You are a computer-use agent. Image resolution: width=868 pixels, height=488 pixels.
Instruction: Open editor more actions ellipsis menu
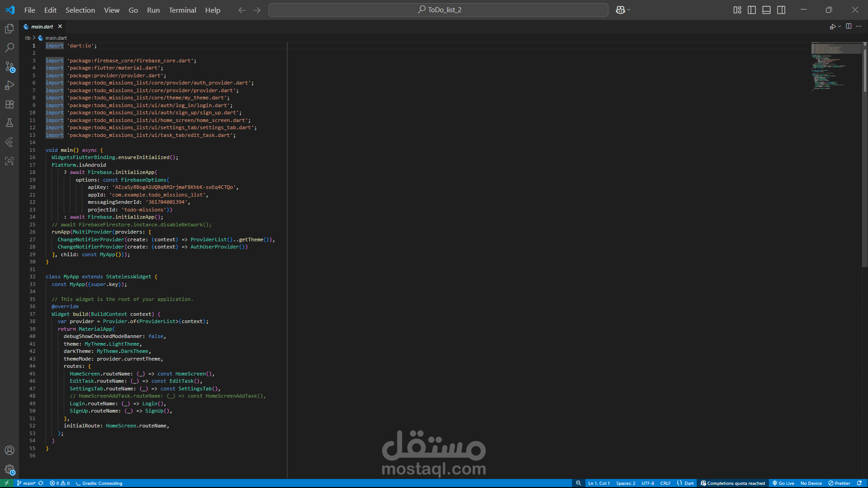click(859, 26)
